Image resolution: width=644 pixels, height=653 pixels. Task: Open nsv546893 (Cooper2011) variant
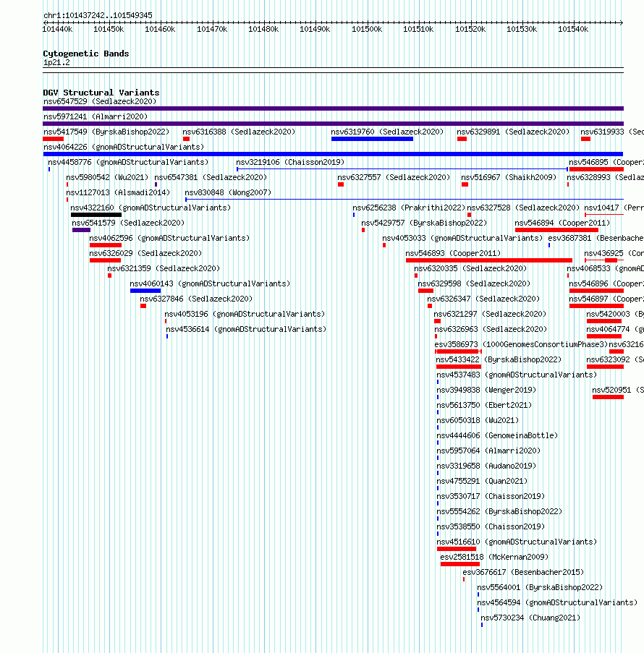tap(453, 253)
